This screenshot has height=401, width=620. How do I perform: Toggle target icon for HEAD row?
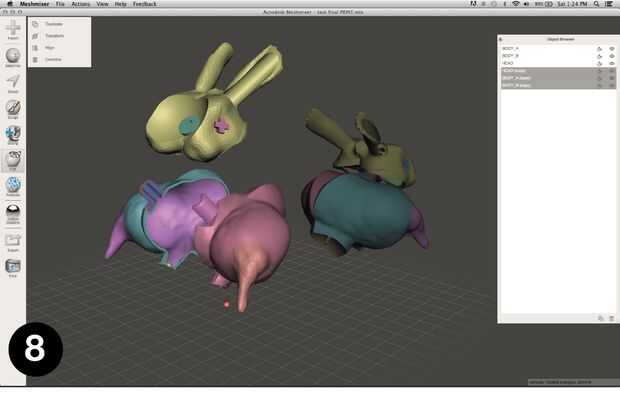599,64
